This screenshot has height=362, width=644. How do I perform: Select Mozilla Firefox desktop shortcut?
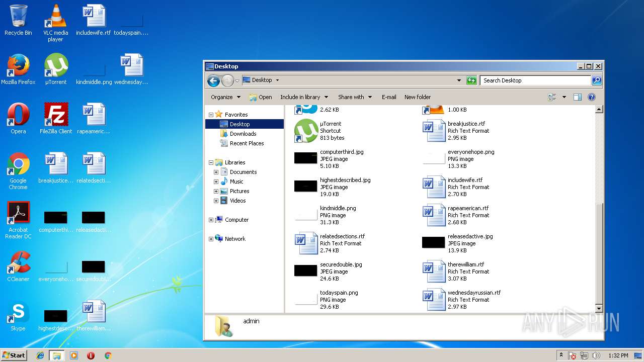[x=18, y=69]
